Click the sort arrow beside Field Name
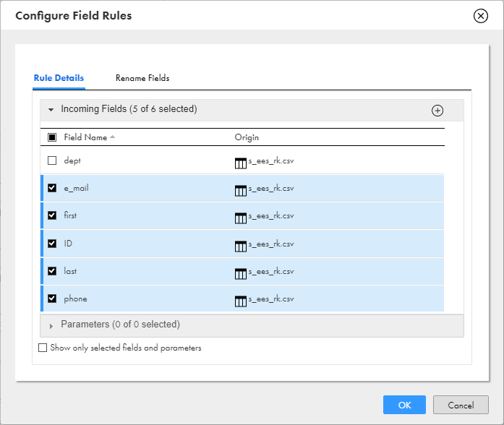Viewport: 504px width, 425px height. tap(112, 137)
